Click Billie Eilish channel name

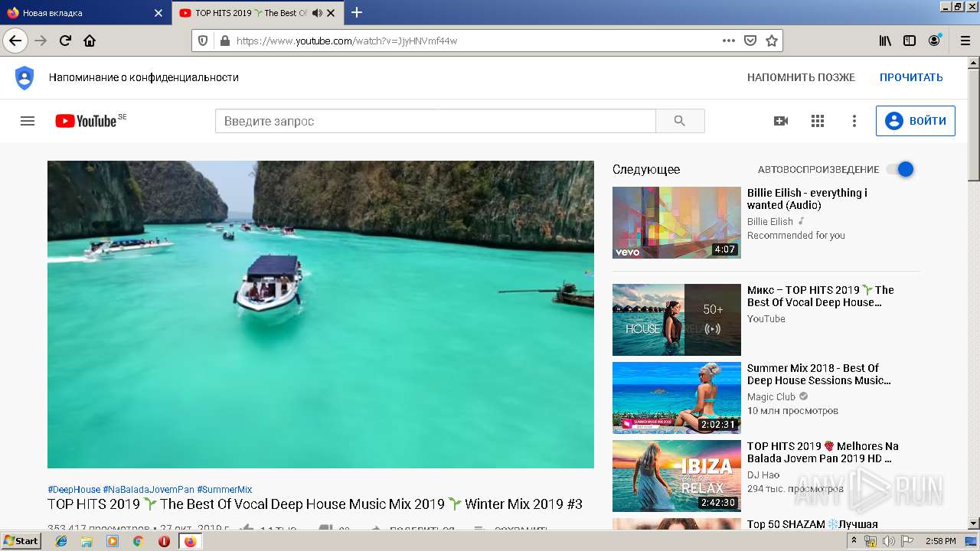[770, 222]
